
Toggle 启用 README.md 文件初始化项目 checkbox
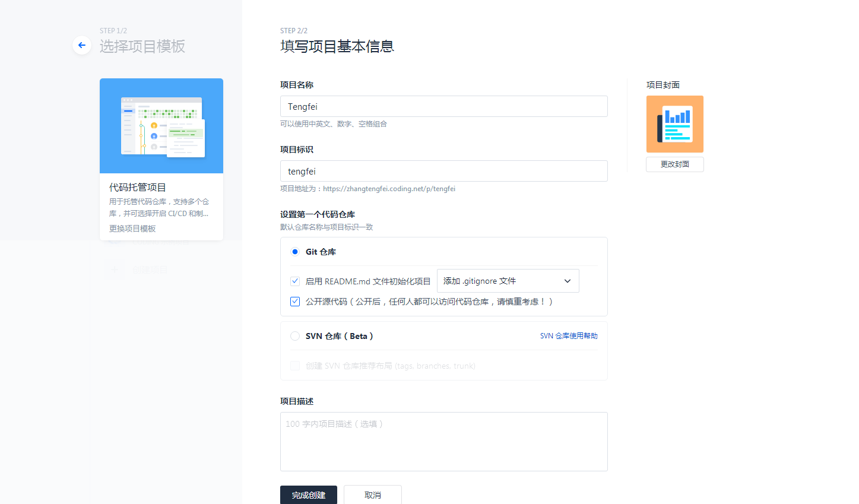point(295,281)
